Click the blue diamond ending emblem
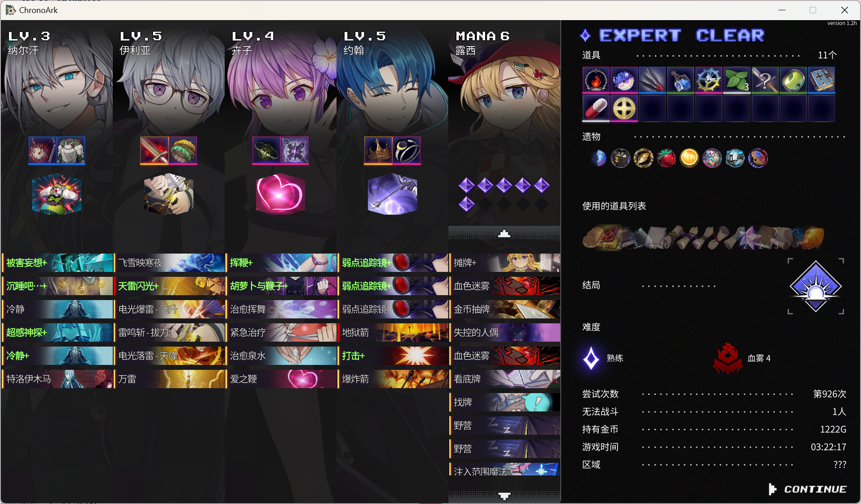The image size is (861, 504). coord(815,286)
